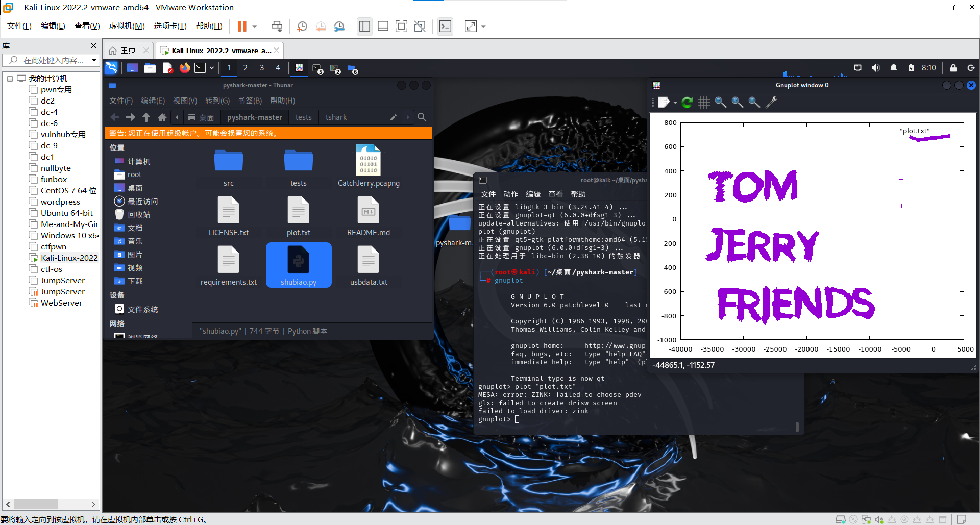Open VMware 虚拟机(M) menu
980x525 pixels.
click(127, 26)
